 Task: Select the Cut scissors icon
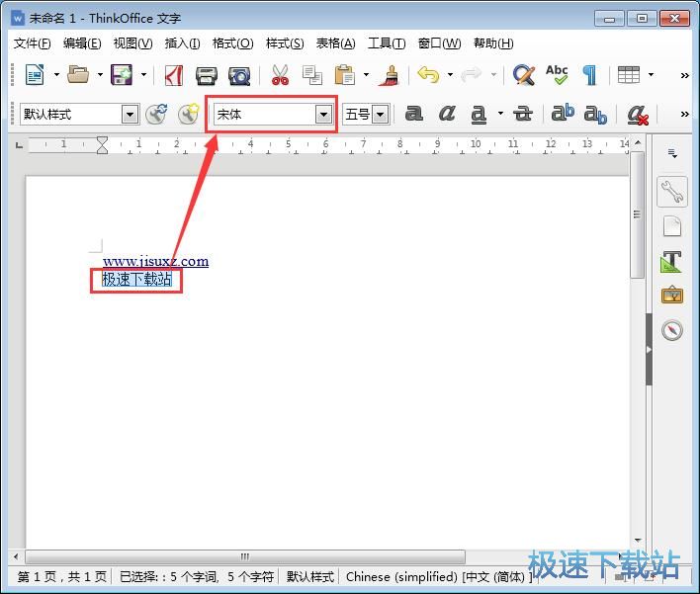point(280,75)
